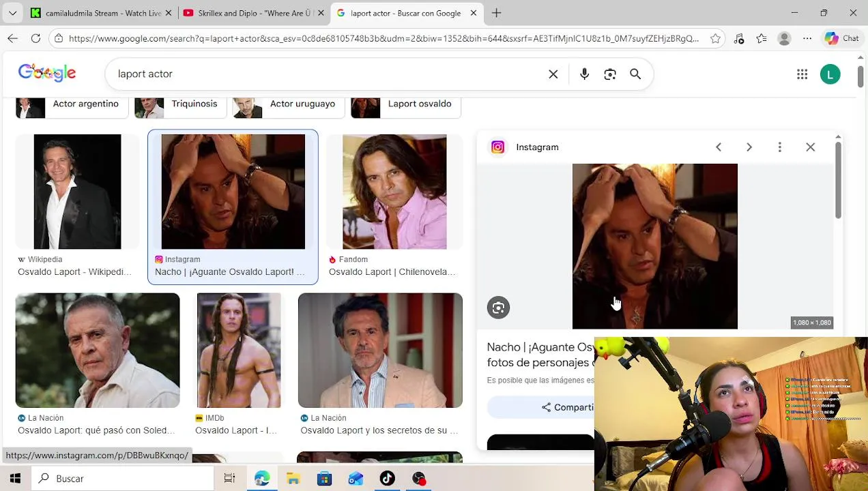Close the Skrillex and Diplo tab
The image size is (868, 491).
click(x=321, y=13)
